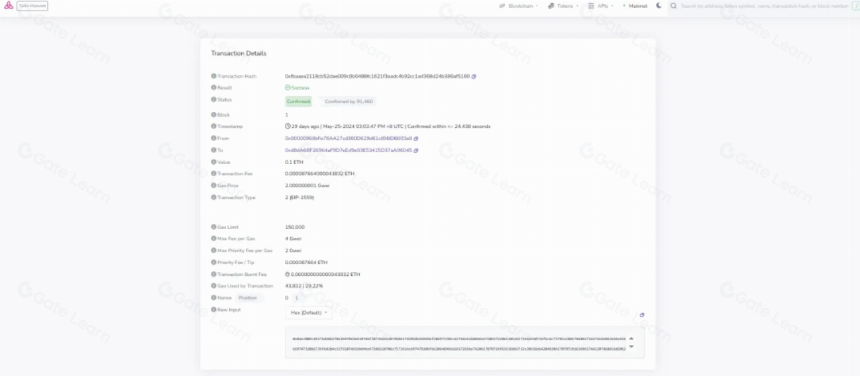Click the 2 (EIP-1559) transaction type
Image resolution: width=860 pixels, height=376 pixels.
(299, 197)
